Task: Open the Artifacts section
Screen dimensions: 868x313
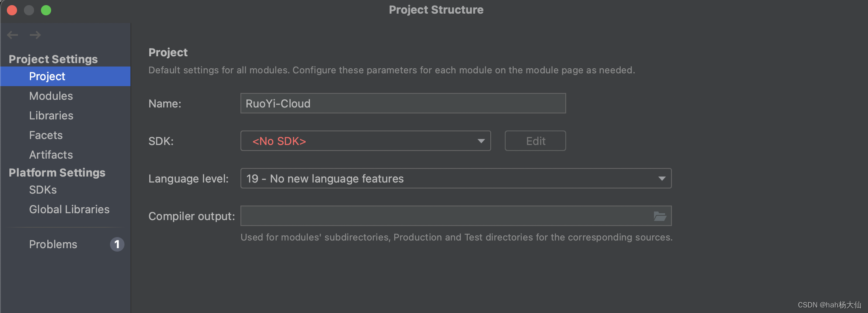Action: point(51,155)
